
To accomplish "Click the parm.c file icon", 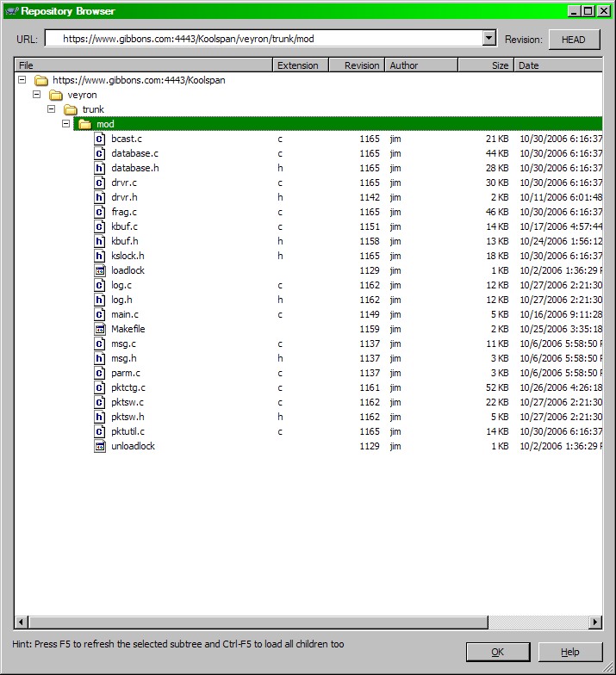I will [100, 373].
